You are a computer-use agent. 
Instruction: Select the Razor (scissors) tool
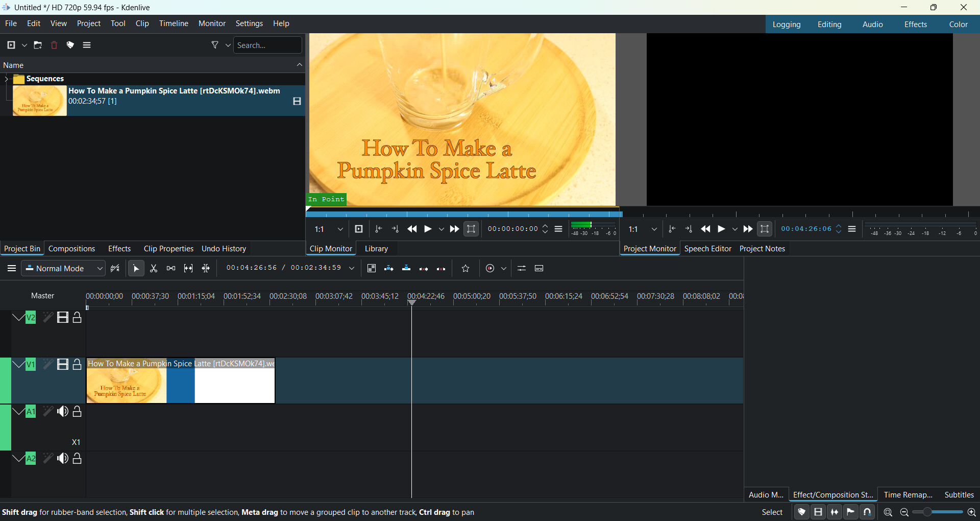point(154,269)
